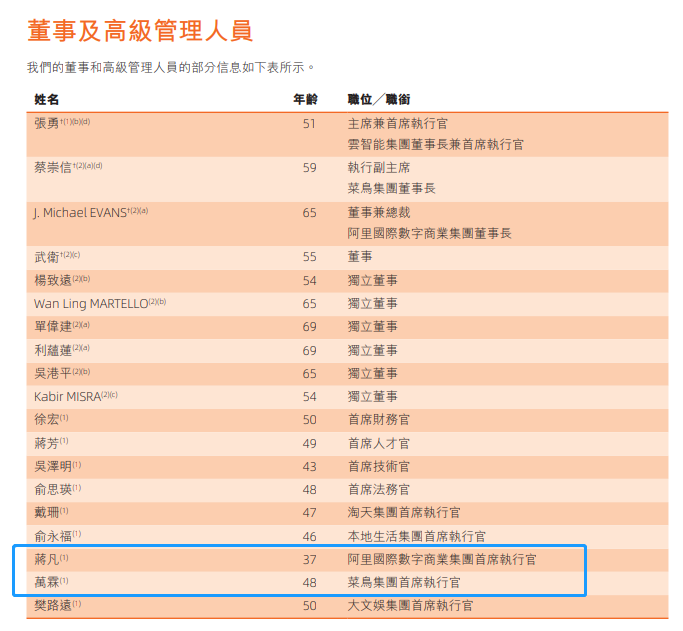
Task: Click 董事 title in 武衛 row
Action: (360, 257)
